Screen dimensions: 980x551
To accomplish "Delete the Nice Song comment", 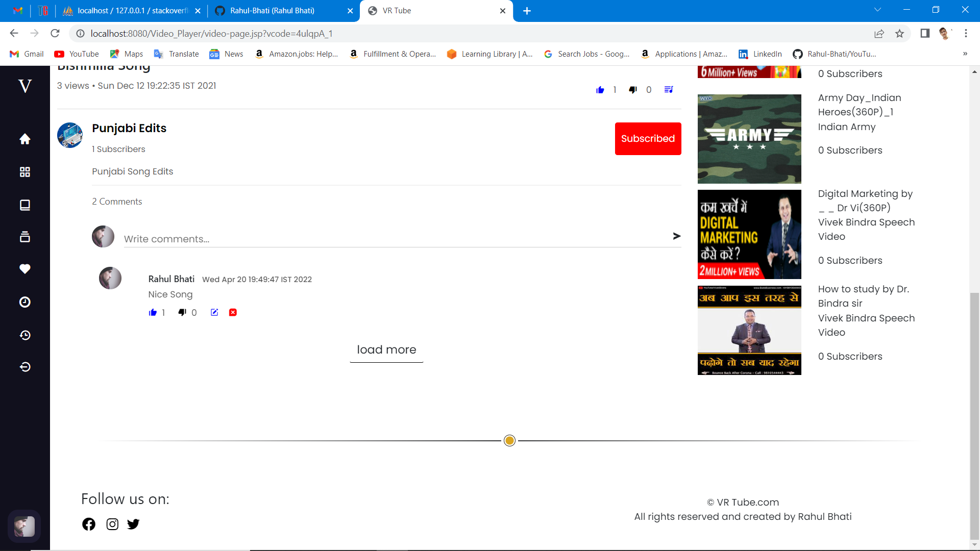I will 233,312.
